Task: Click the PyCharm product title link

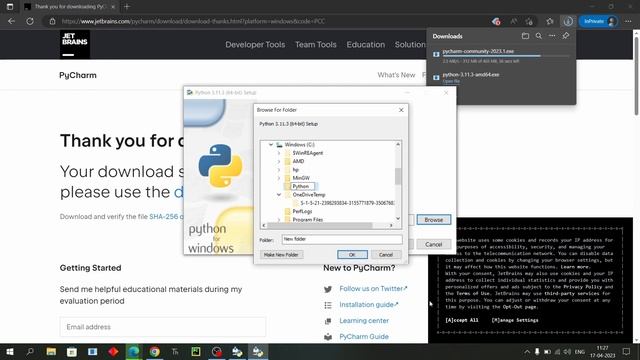Action: click(78, 75)
